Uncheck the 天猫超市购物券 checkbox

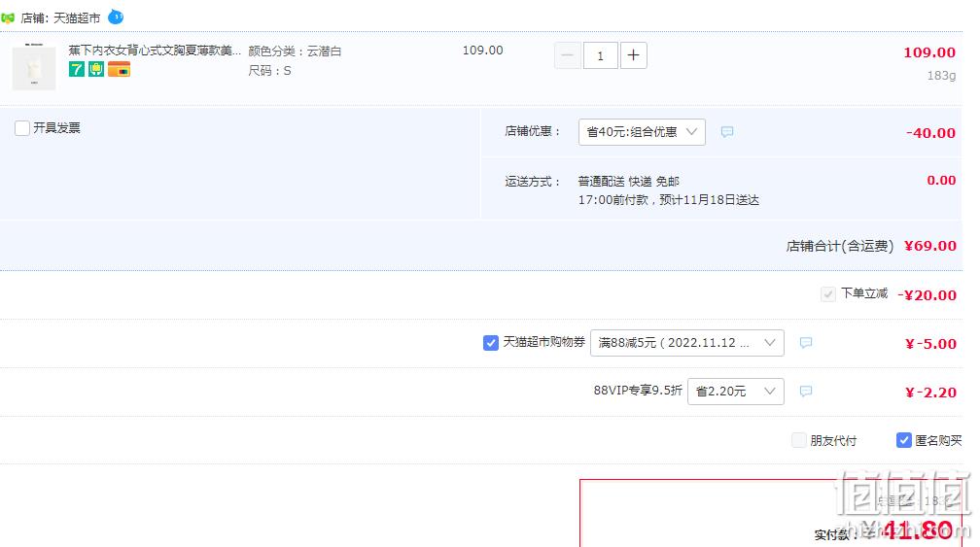coord(491,343)
